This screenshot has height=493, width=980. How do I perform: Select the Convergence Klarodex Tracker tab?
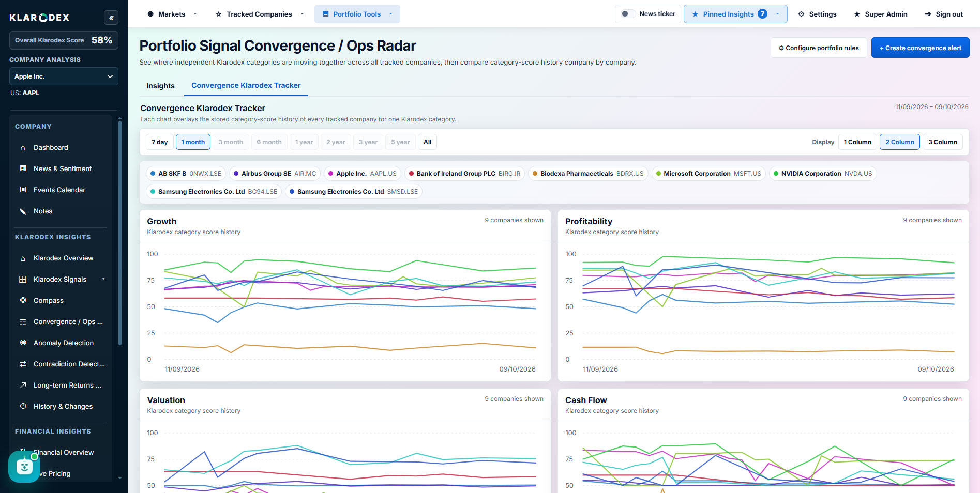pyautogui.click(x=246, y=85)
